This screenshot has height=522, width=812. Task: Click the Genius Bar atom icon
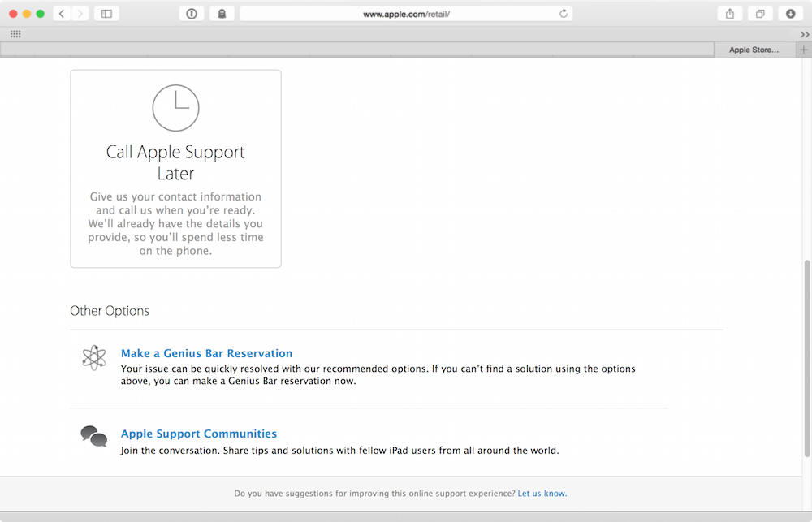tap(93, 357)
